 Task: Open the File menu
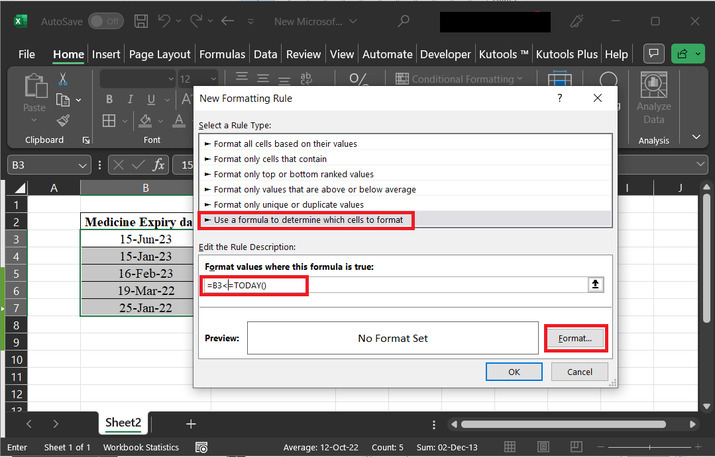[x=26, y=54]
